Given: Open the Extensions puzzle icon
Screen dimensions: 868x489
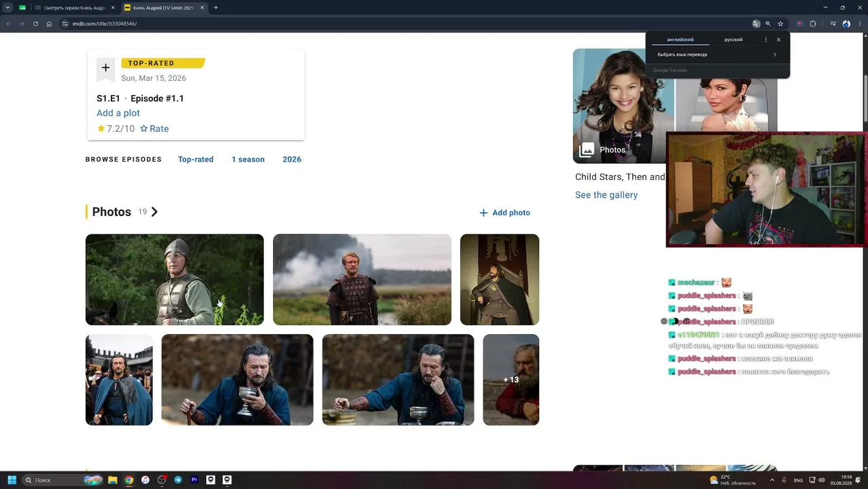Looking at the screenshot, I should click(813, 24).
